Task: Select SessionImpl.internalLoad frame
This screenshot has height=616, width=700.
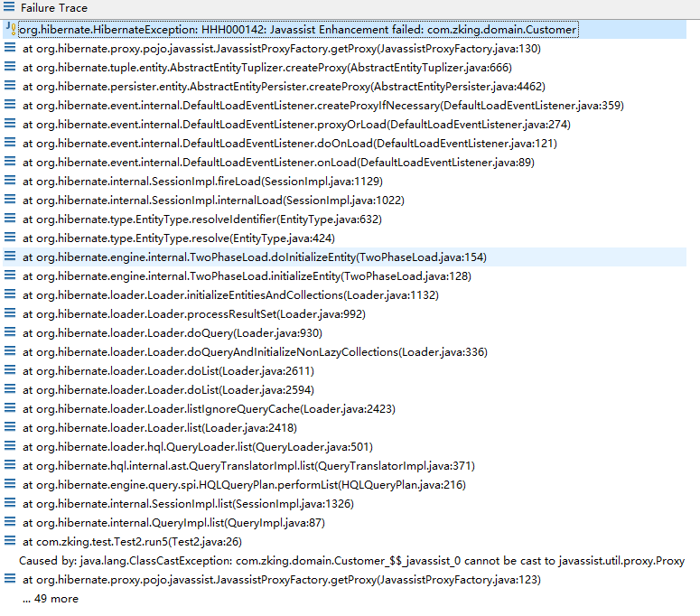Action: click(213, 201)
